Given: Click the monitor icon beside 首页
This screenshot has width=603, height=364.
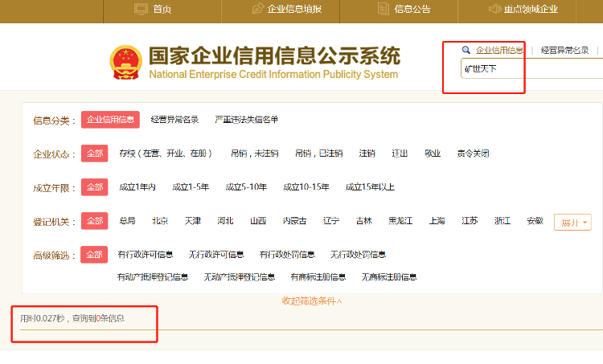Looking at the screenshot, I should click(x=141, y=9).
